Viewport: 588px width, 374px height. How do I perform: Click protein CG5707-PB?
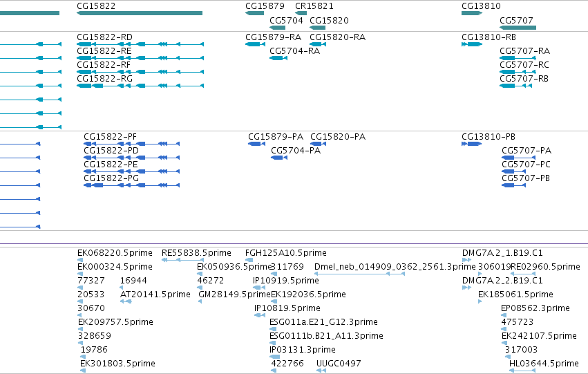click(514, 185)
